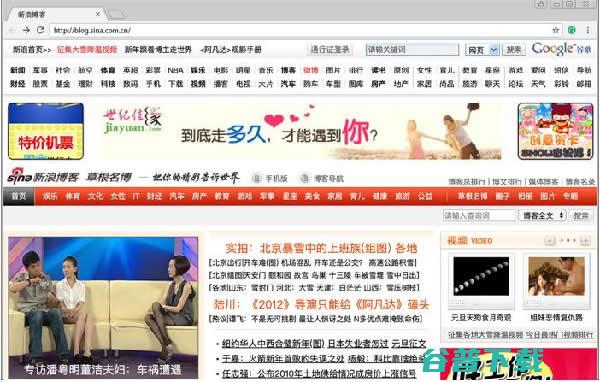Open the 新浪首页 link
Viewport: 600px width, 382px height.
point(32,50)
